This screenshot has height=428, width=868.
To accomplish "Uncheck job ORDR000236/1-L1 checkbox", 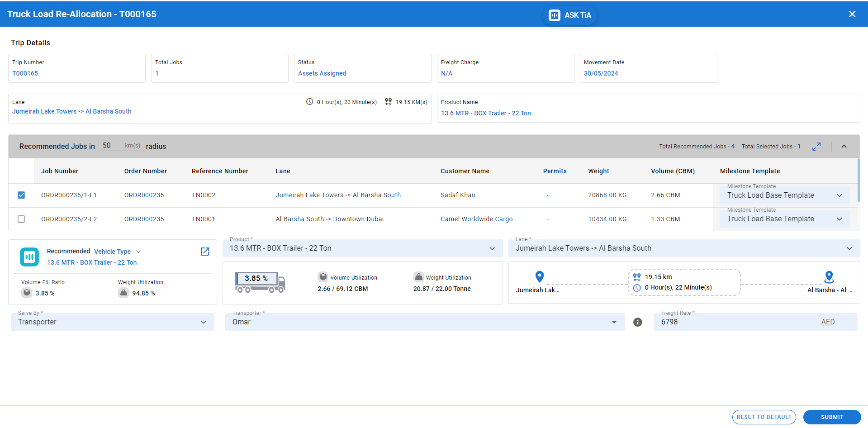I will click(x=21, y=195).
